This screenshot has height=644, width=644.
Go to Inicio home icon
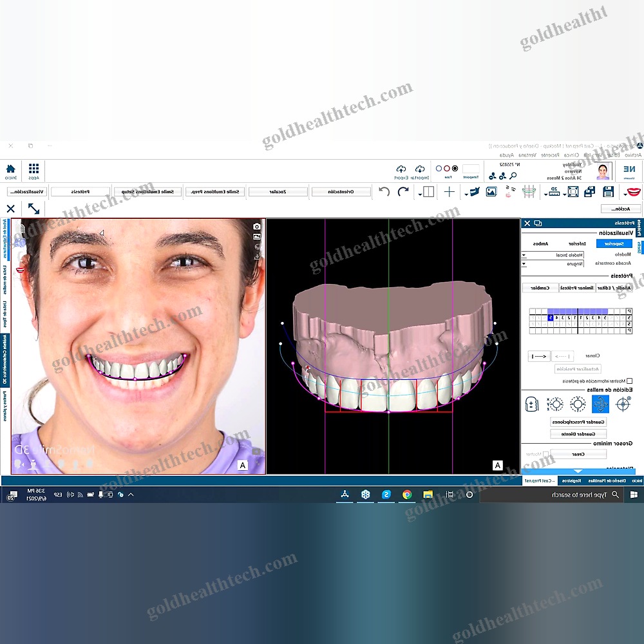(11, 169)
